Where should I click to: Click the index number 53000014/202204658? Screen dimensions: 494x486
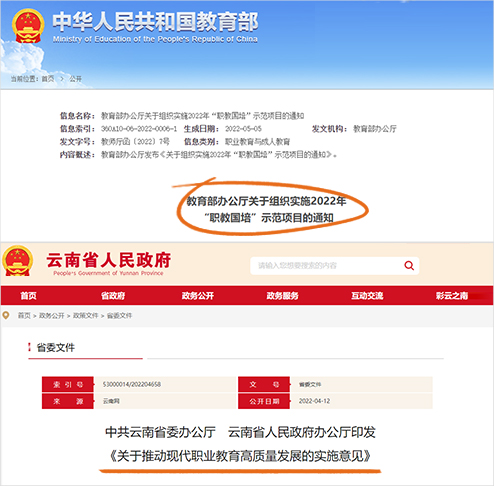click(132, 385)
